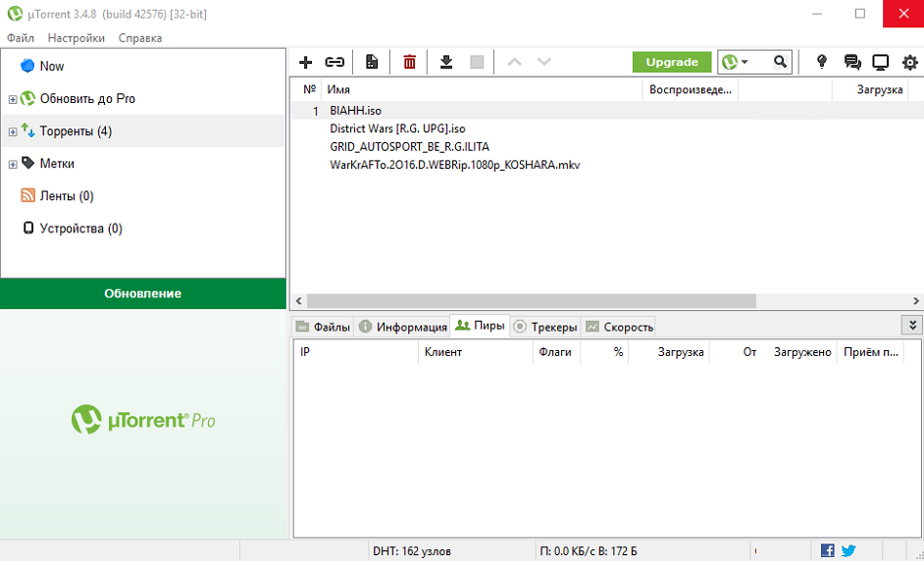
Task: Move torrent up the queue arrow
Action: coord(514,62)
